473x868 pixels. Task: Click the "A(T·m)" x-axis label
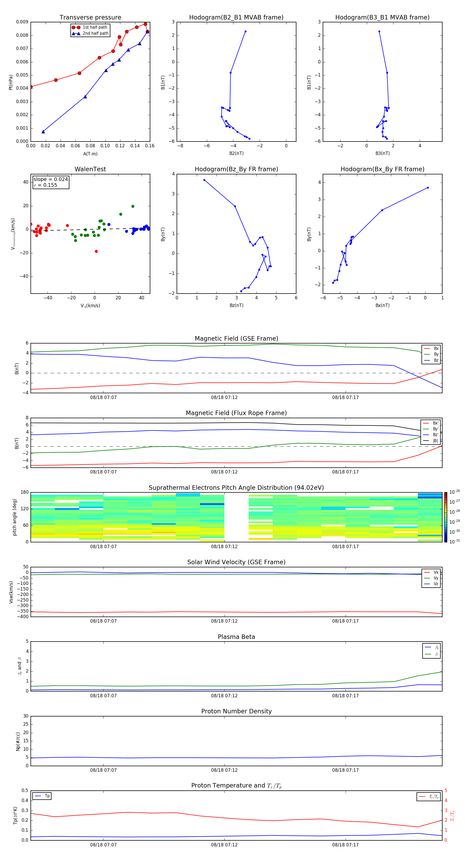[90, 154]
